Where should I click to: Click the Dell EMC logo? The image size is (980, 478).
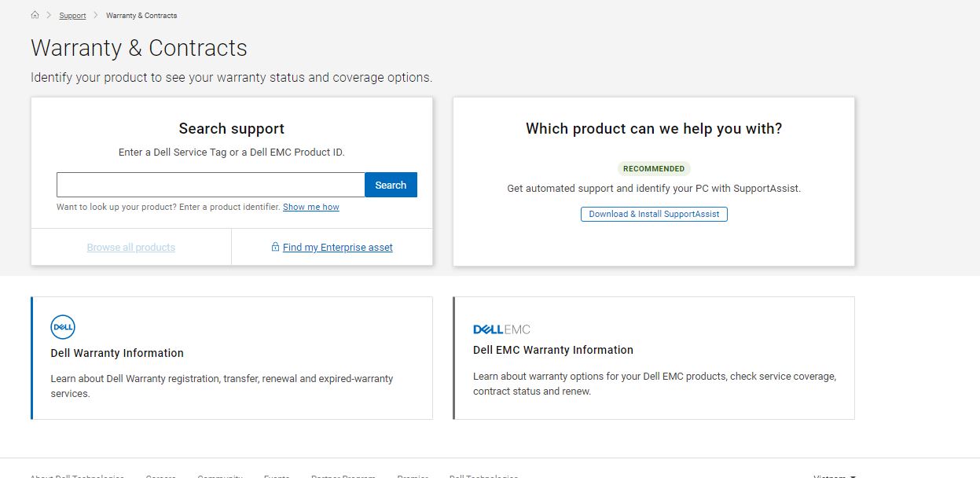(x=501, y=329)
